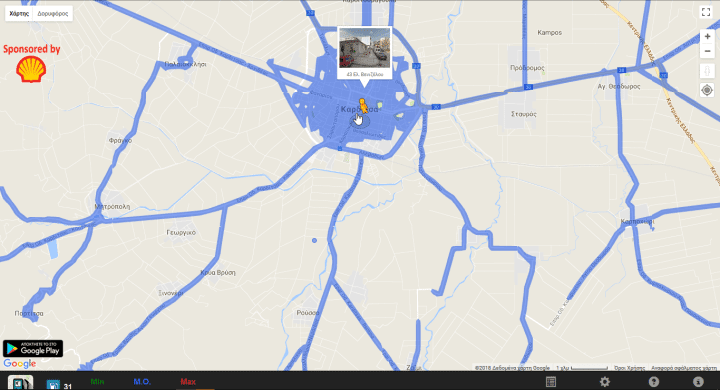The width and height of the screenshot is (720, 390).
Task: Open settings with the gear icon
Action: pyautogui.click(x=605, y=382)
